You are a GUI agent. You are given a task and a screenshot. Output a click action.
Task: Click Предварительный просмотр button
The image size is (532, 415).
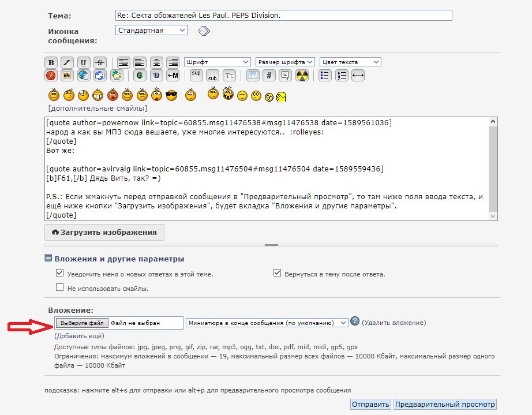(445, 405)
